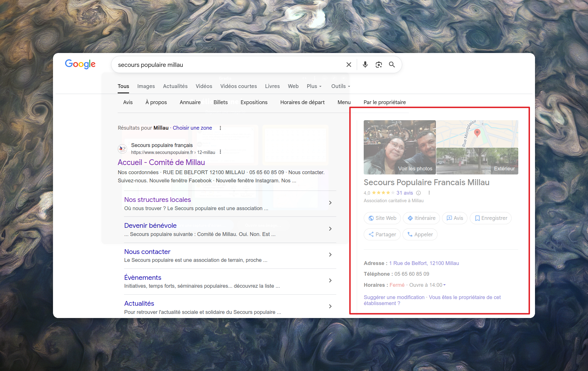Open the Voir les photos thumbnail

click(x=399, y=147)
